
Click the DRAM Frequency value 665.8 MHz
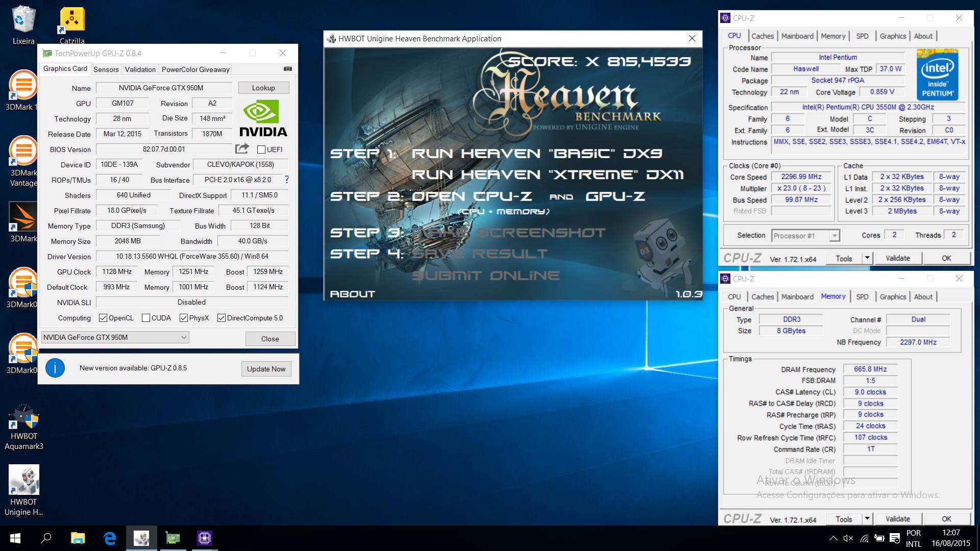point(870,369)
